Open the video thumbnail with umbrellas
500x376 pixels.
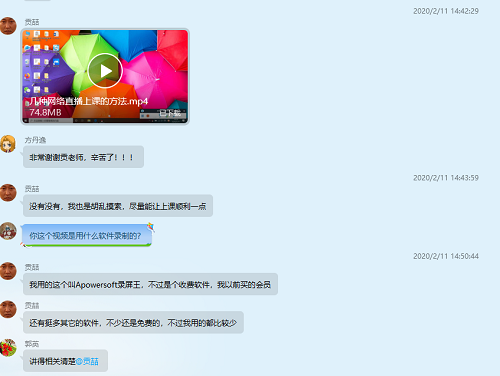tap(105, 77)
